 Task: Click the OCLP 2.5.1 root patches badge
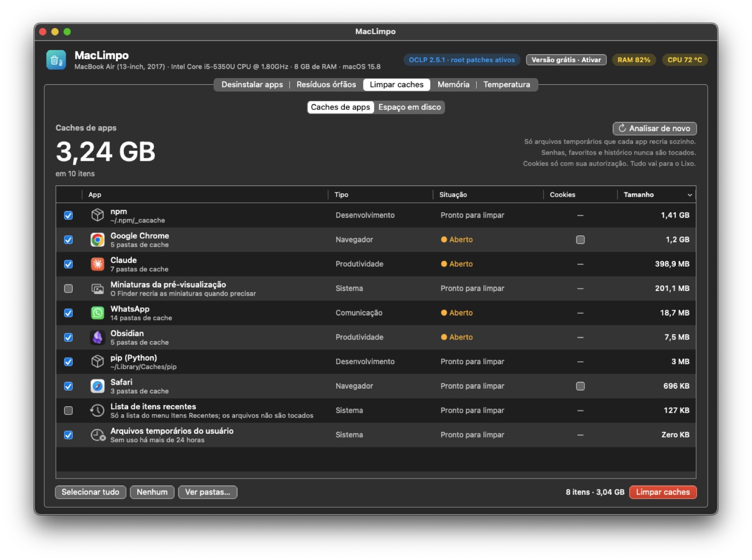[x=462, y=60]
